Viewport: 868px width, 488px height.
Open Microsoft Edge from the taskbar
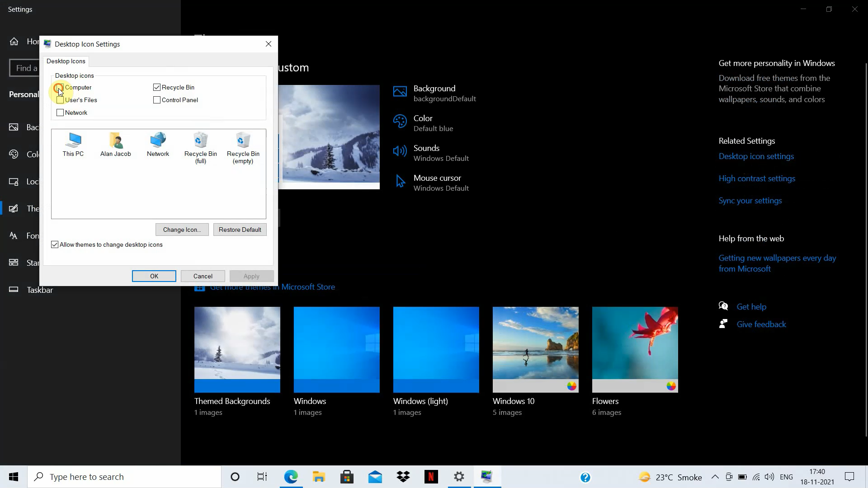pos(291,477)
